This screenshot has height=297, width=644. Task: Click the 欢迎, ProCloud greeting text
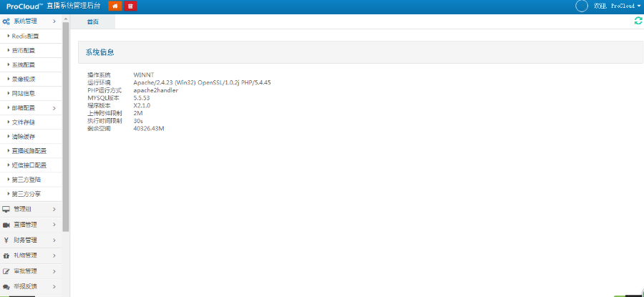[x=614, y=6]
